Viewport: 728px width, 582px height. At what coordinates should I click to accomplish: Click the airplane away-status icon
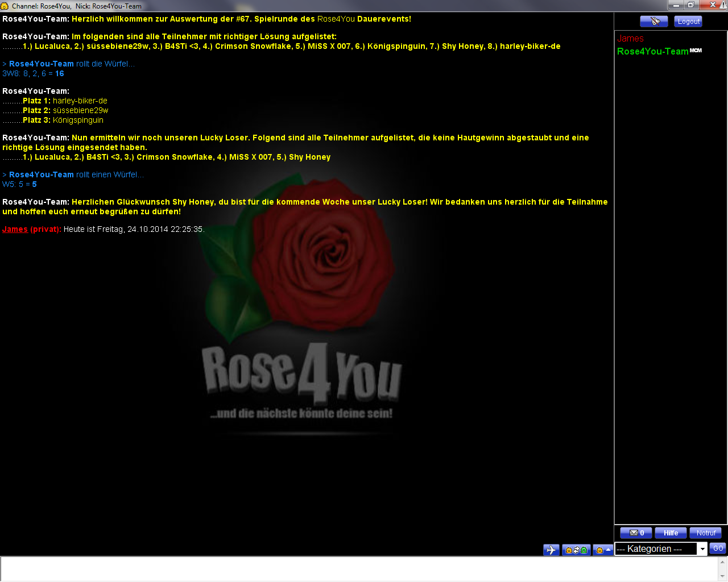click(551, 550)
